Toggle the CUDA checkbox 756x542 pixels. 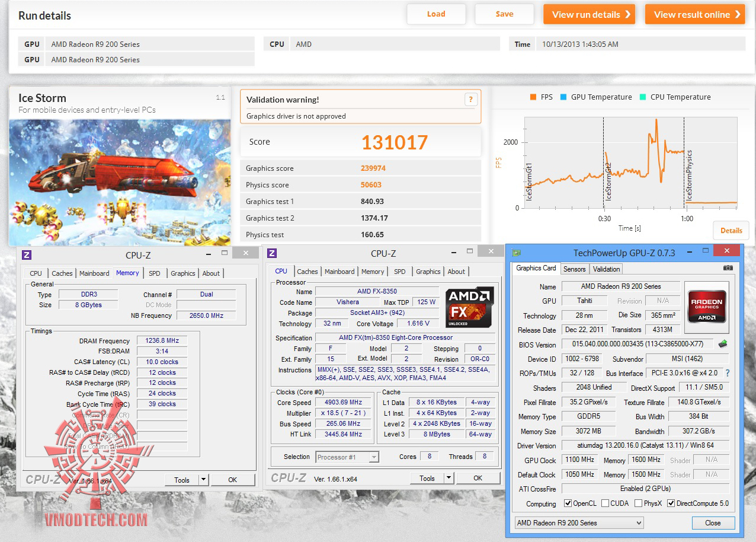(x=605, y=503)
